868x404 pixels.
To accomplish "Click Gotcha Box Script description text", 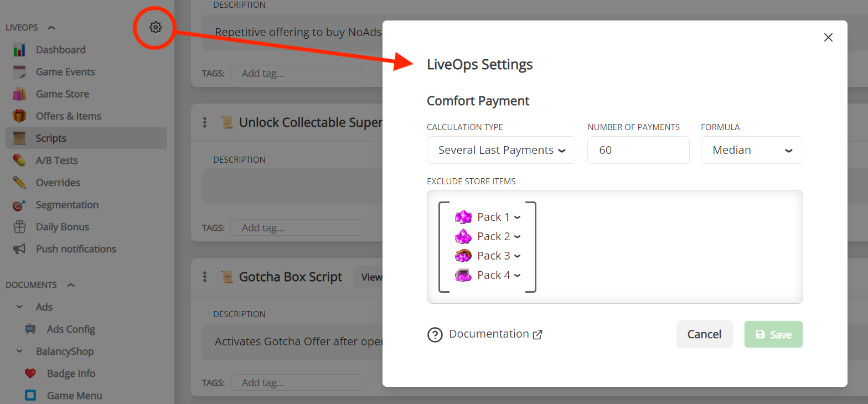I will pos(298,341).
